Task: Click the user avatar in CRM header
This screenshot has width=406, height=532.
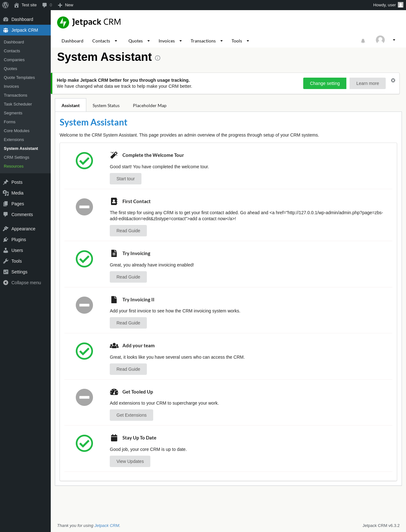Action: click(x=380, y=40)
